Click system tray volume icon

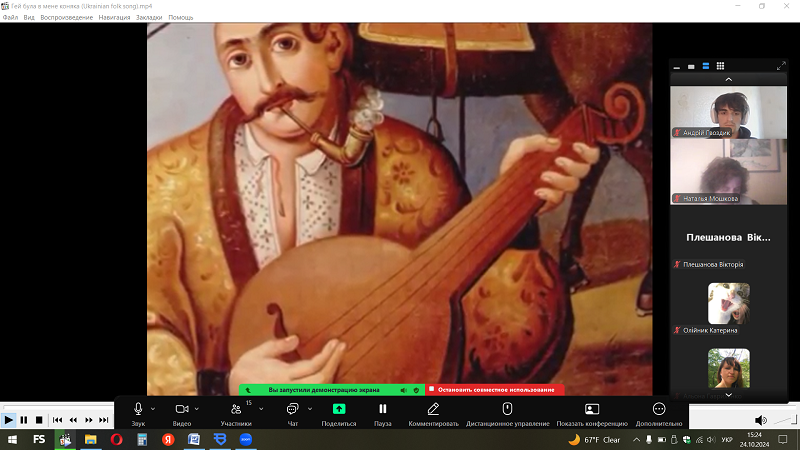click(x=711, y=440)
